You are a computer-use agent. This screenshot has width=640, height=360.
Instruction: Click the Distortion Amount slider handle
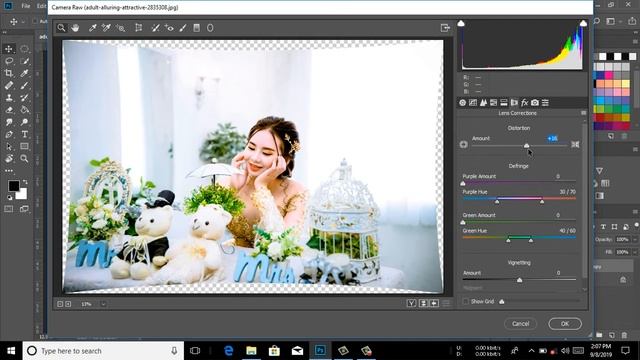point(527,146)
